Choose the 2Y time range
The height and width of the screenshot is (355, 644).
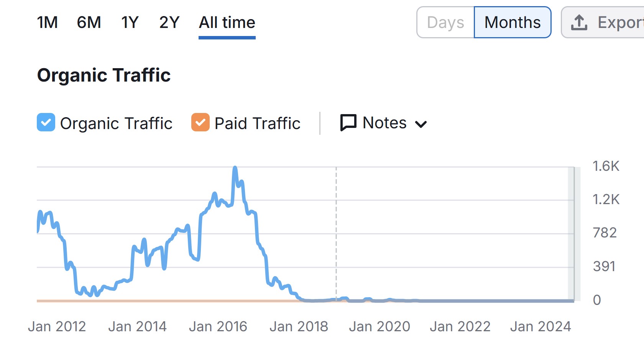click(169, 23)
